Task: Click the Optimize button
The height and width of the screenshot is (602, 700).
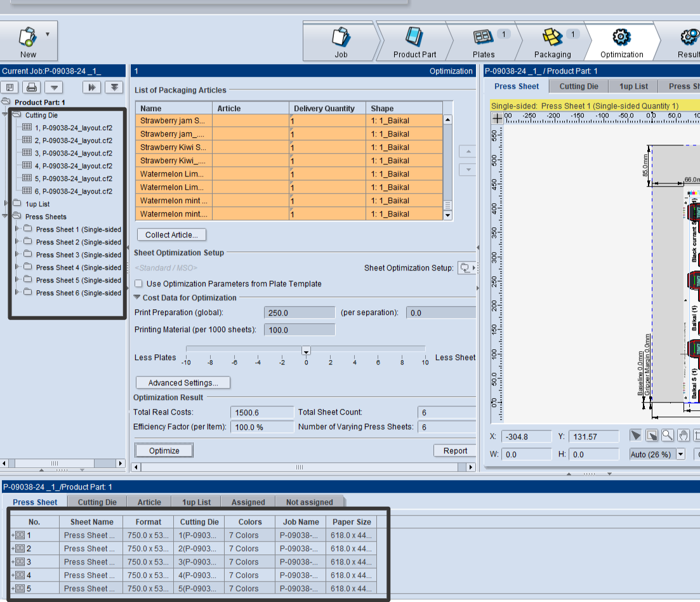Action: point(164,451)
